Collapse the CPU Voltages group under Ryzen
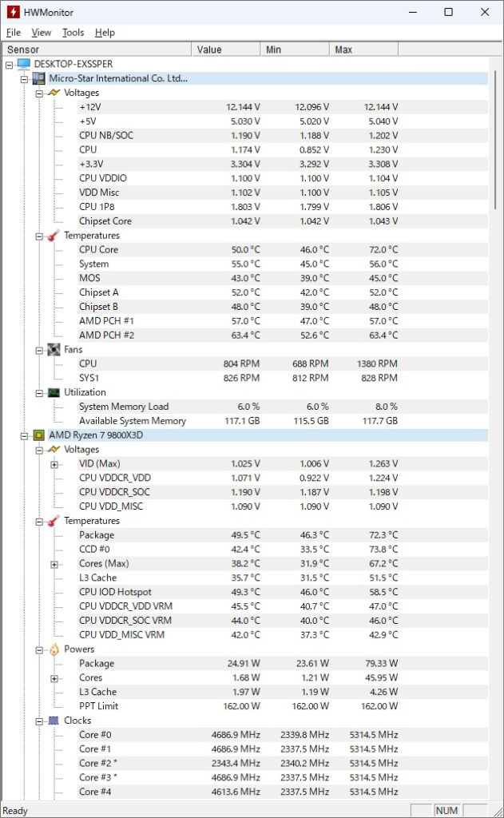The width and height of the screenshot is (504, 818). click(x=39, y=451)
